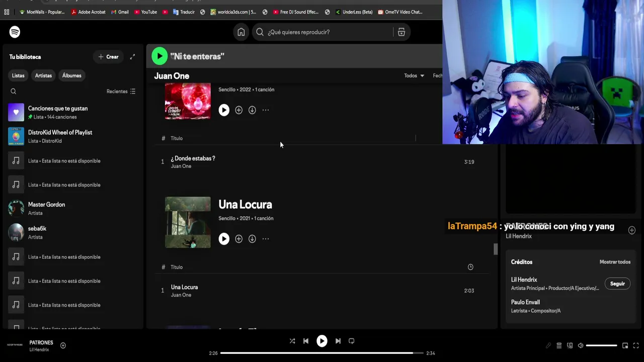This screenshot has height=362, width=644.
Task: Download the 2022 single
Action: tap(252, 110)
